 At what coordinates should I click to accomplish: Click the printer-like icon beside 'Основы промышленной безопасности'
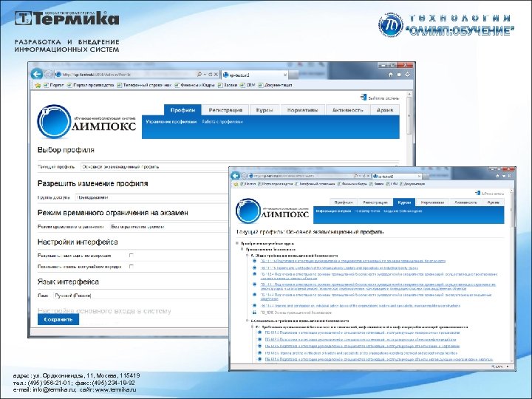point(254,313)
